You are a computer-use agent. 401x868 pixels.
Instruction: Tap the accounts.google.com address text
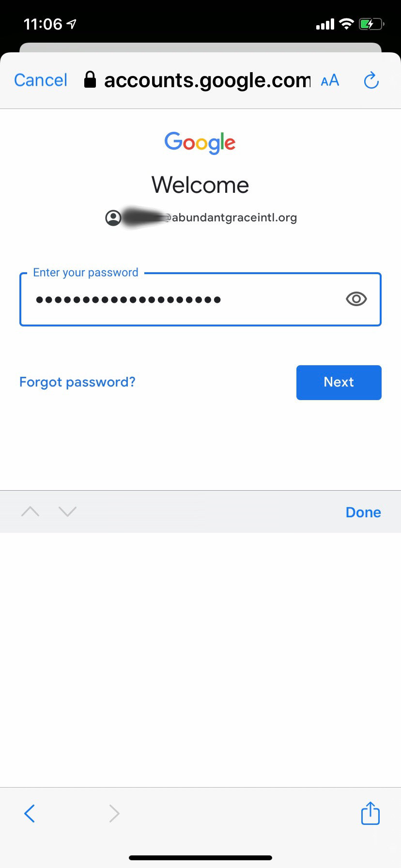(207, 80)
